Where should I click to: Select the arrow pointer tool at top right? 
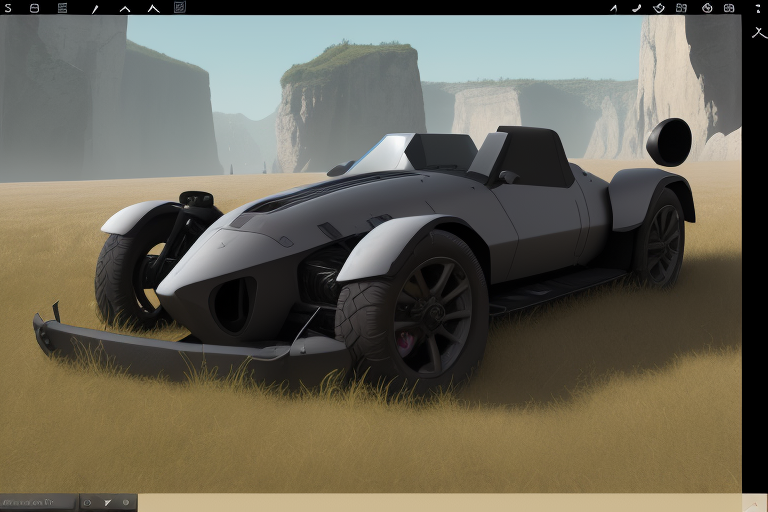tap(613, 7)
